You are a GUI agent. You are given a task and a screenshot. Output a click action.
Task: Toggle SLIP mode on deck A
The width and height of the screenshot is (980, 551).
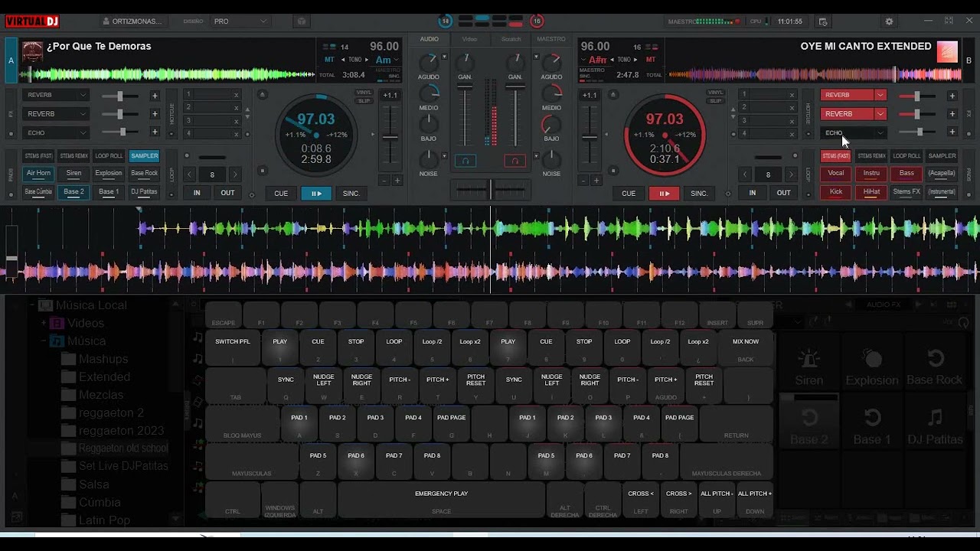click(364, 101)
